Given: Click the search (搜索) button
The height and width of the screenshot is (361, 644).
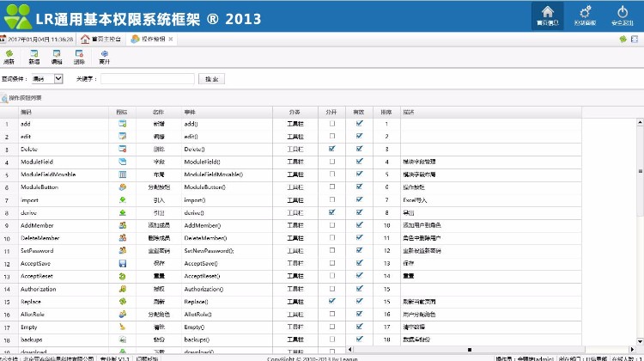Looking at the screenshot, I should 211,79.
